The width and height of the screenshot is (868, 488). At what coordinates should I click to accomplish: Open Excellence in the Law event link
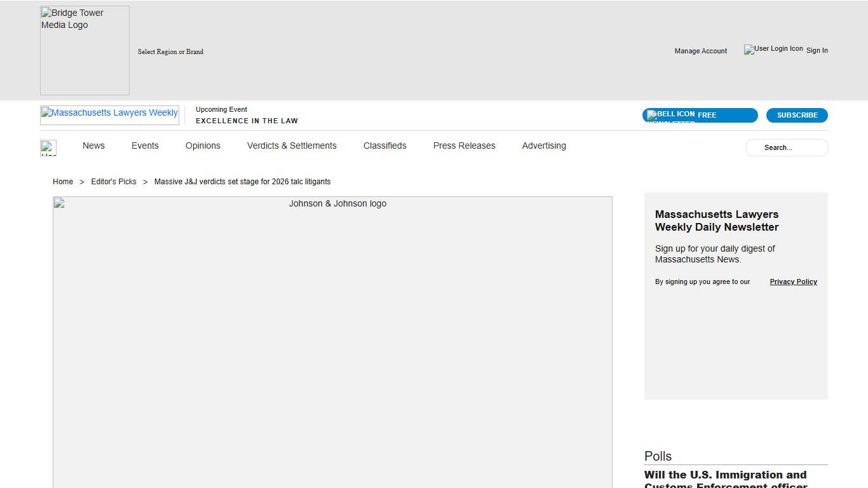pos(247,121)
